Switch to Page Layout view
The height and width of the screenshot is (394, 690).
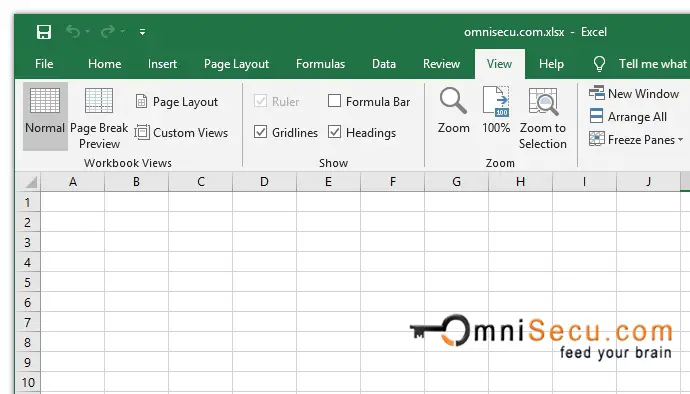pos(177,102)
